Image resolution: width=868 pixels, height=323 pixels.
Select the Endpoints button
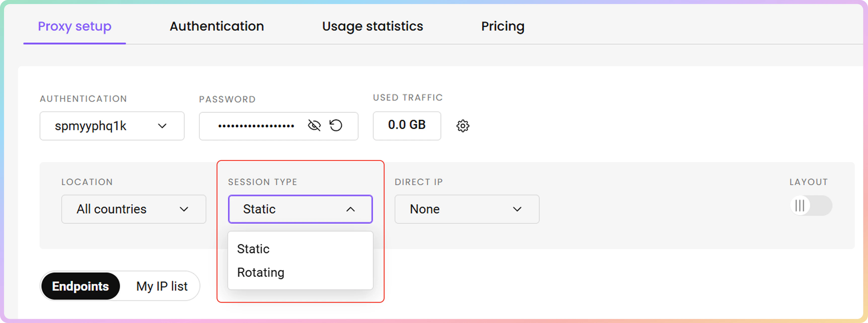(x=80, y=286)
